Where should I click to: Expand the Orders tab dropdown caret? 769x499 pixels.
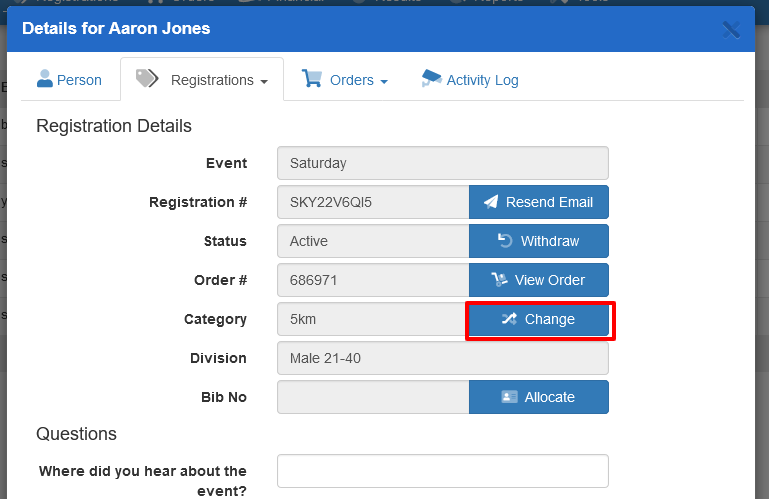click(x=384, y=82)
